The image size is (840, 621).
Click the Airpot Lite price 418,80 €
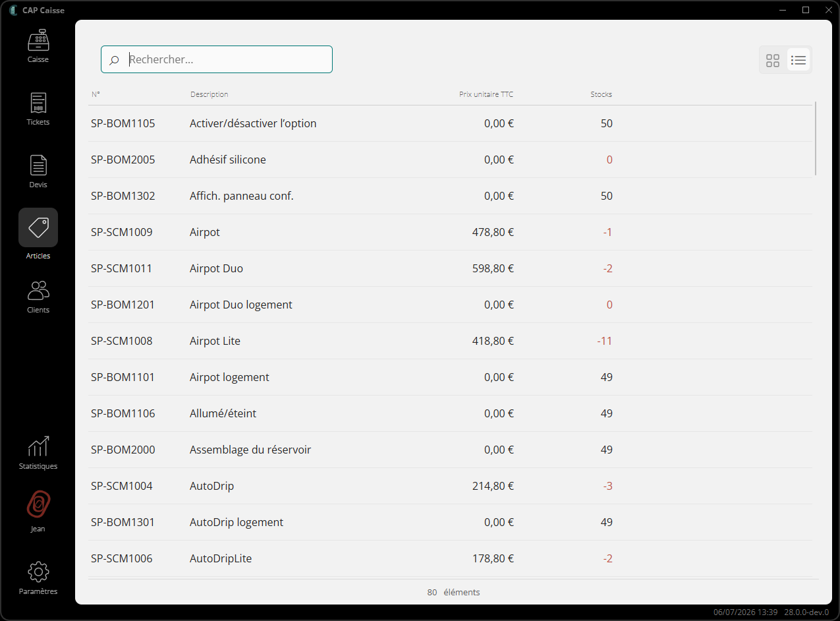[x=493, y=341]
